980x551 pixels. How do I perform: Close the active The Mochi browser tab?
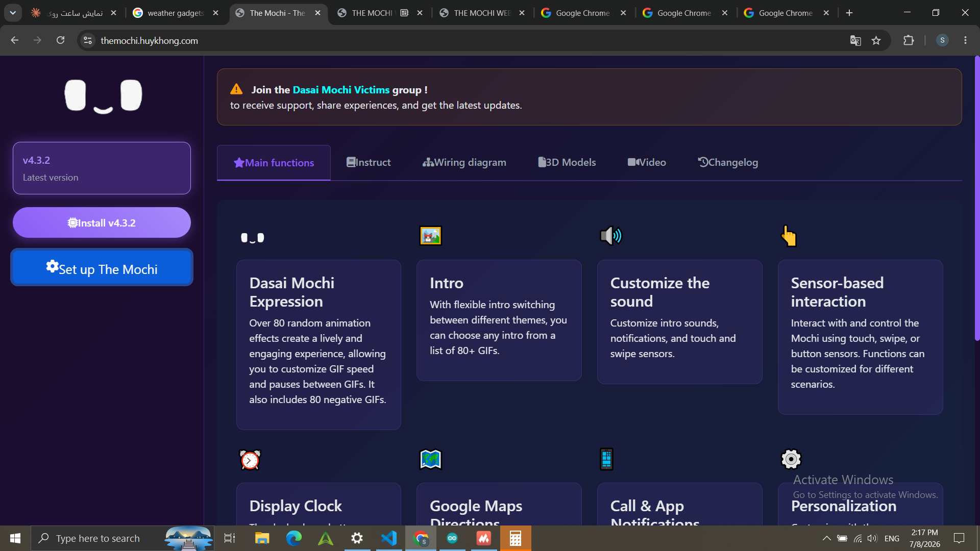click(x=318, y=13)
